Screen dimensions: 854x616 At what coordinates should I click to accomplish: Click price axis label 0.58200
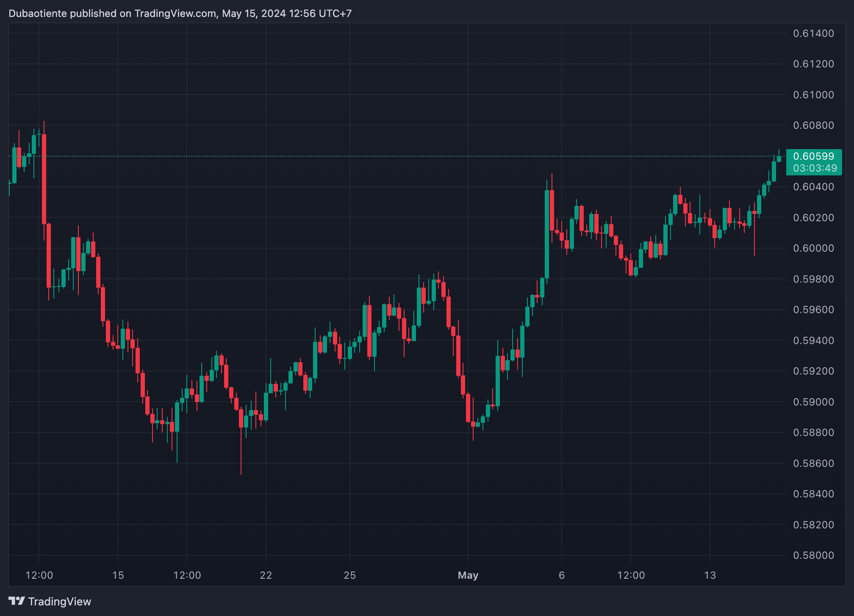(x=813, y=525)
